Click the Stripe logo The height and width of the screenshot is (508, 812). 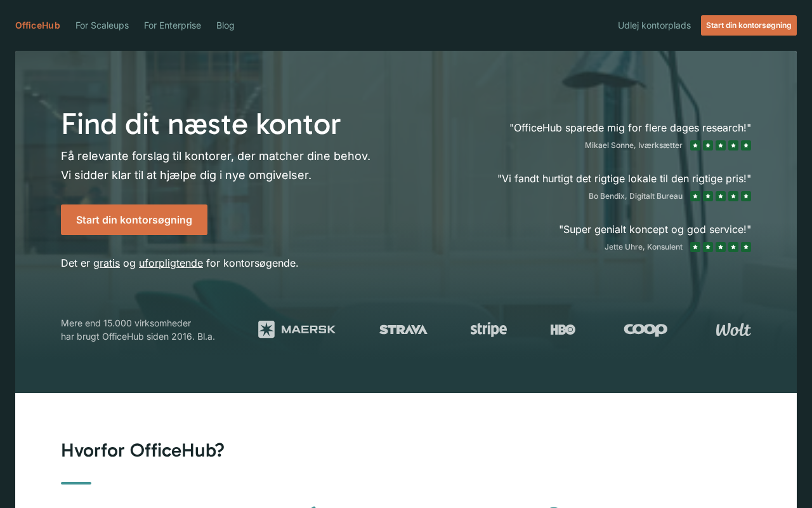point(488,330)
